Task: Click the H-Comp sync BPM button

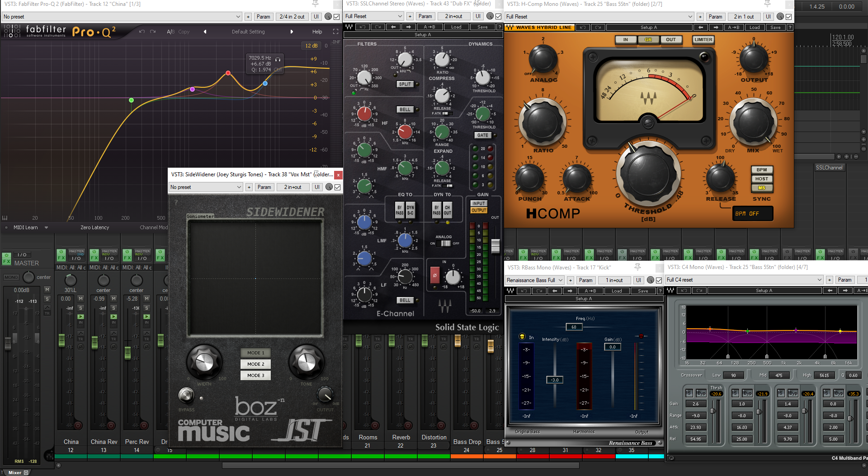Action: click(x=762, y=170)
